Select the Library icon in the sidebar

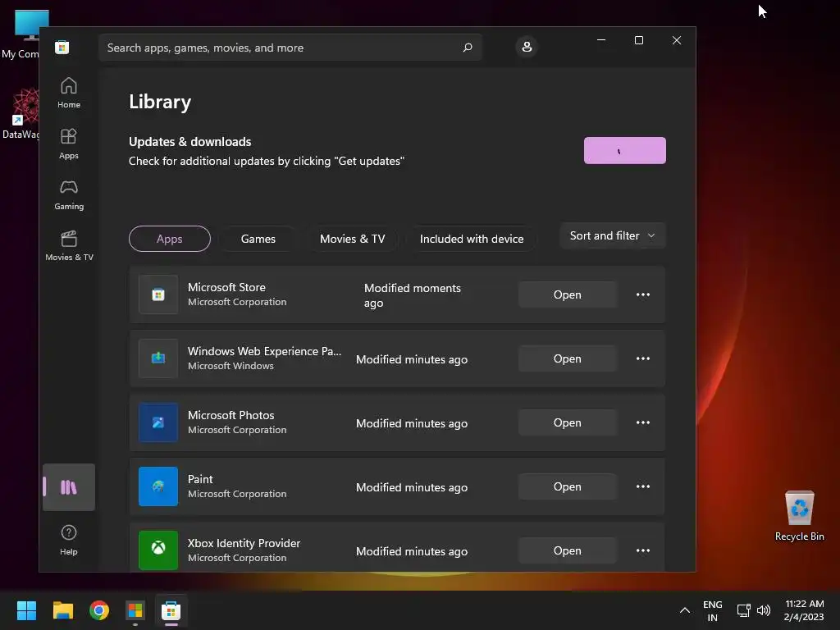(x=69, y=487)
